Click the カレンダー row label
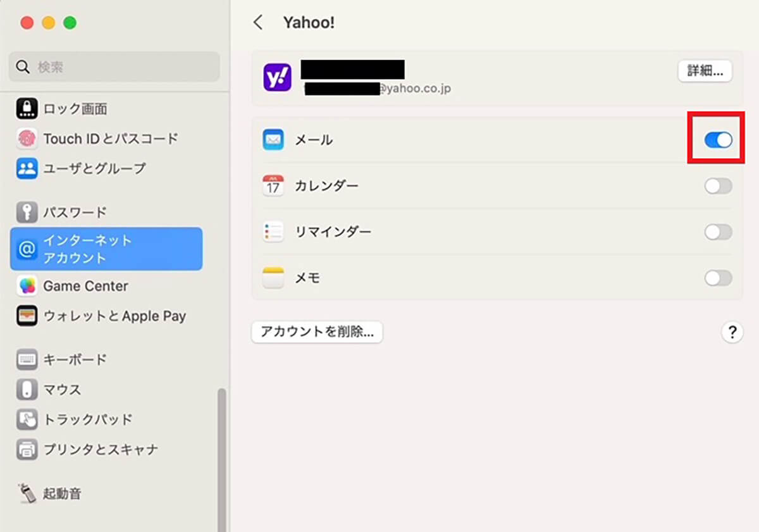 tap(326, 186)
